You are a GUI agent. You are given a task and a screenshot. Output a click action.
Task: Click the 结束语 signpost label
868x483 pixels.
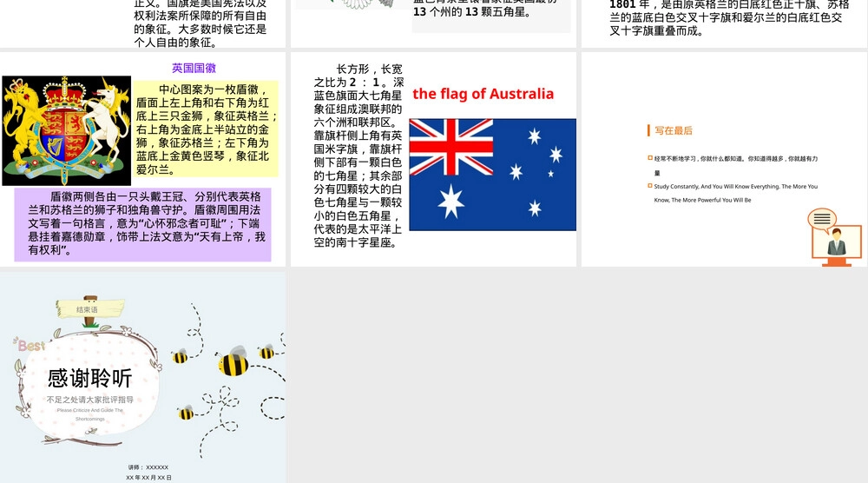coord(87,309)
